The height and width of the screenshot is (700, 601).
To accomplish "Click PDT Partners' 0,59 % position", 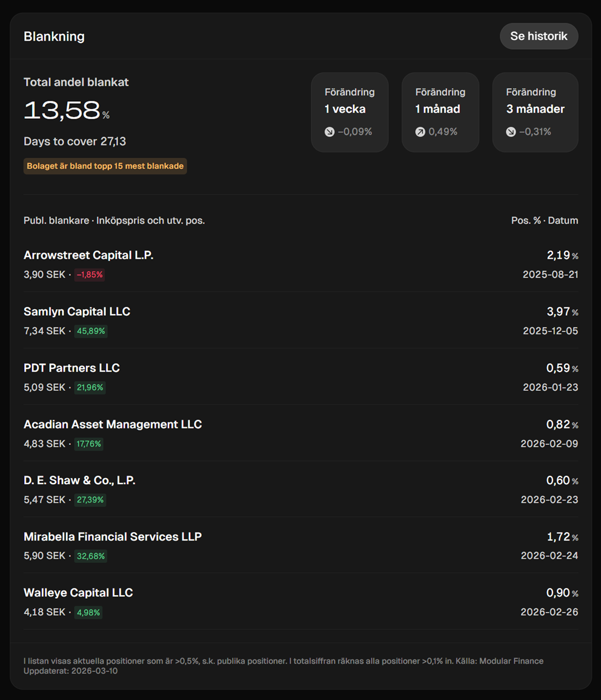I will 562,368.
